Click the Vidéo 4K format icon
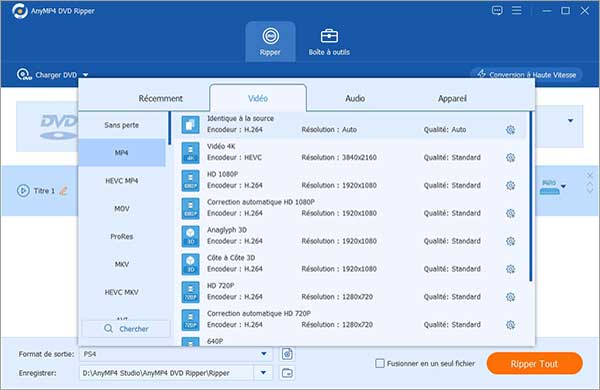The height and width of the screenshot is (390, 600). tap(190, 152)
